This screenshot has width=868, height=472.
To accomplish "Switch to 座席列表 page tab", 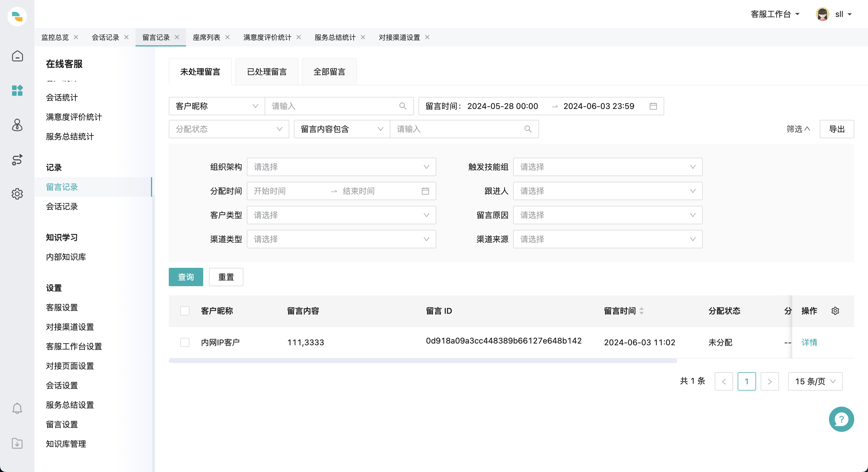I will (206, 37).
